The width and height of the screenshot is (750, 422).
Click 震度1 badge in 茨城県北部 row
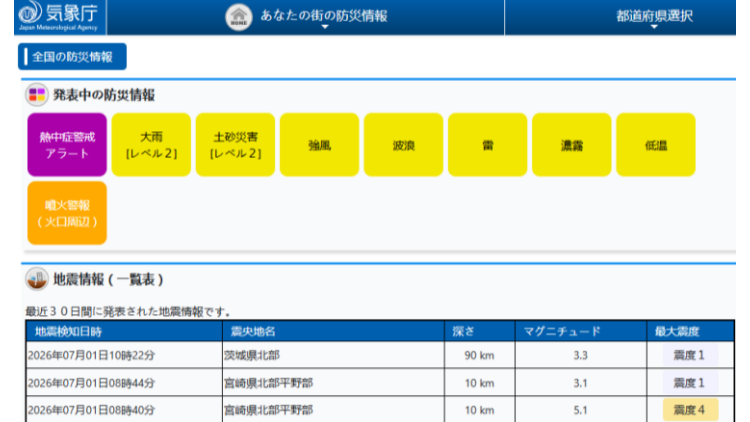[690, 355]
